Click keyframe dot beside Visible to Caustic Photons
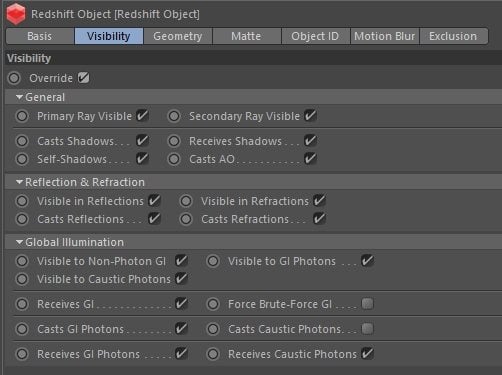Screen dimensions: 502x375 click(x=22, y=279)
